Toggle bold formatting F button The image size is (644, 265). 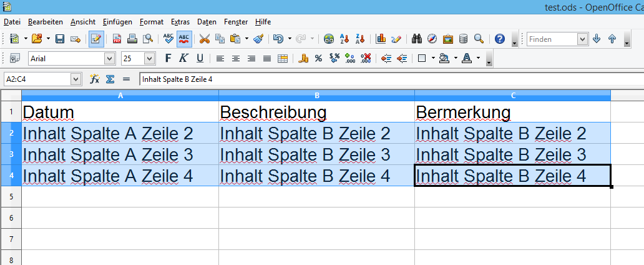pyautogui.click(x=168, y=59)
